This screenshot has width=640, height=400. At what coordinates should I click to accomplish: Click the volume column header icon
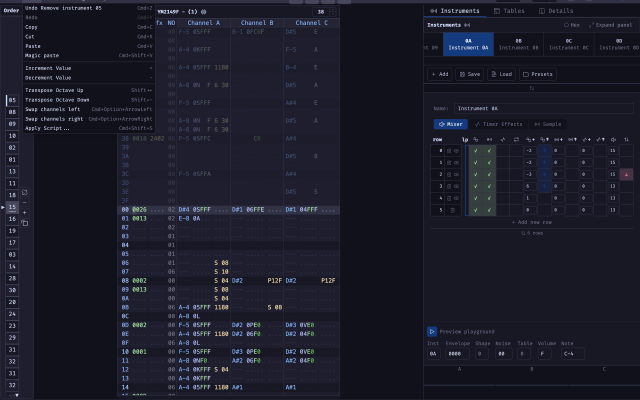(x=613, y=140)
